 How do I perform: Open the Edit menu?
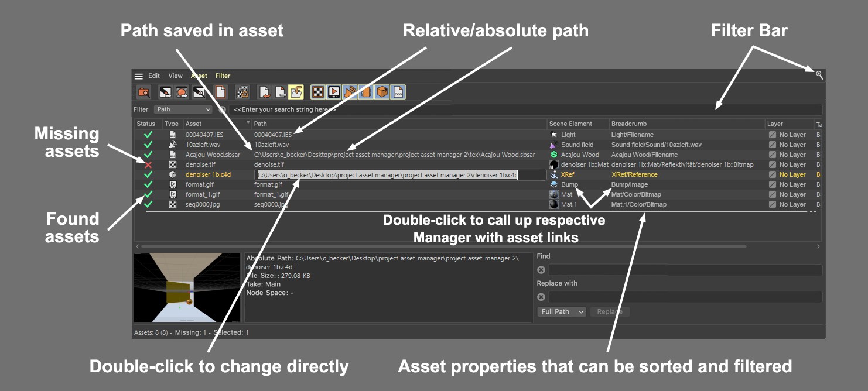154,76
